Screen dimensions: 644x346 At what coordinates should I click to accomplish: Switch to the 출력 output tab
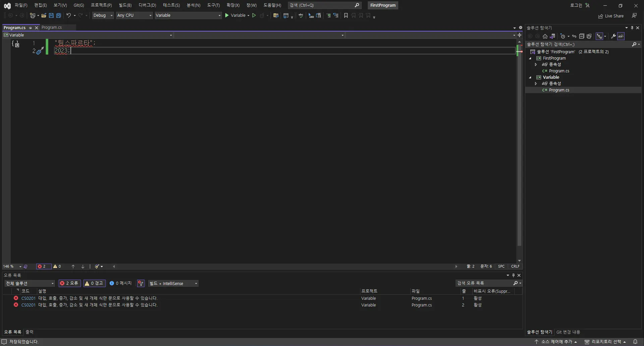pyautogui.click(x=30, y=332)
